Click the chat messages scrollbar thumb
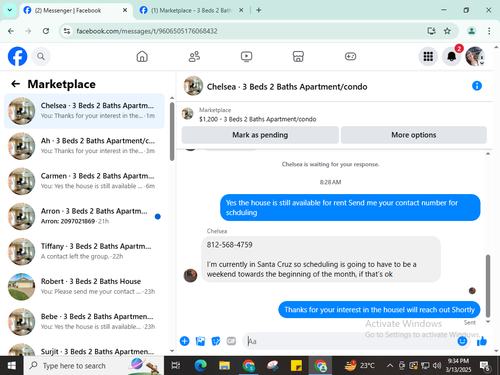The image size is (500, 375). 488,286
